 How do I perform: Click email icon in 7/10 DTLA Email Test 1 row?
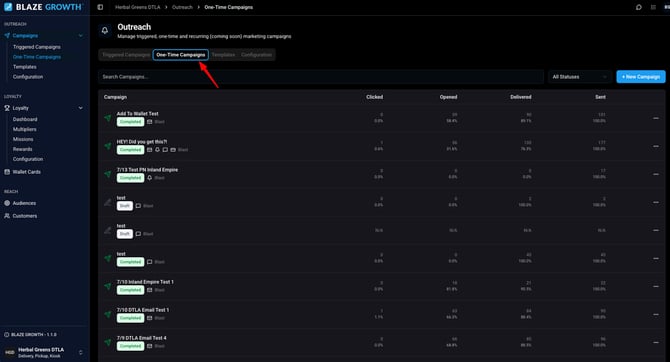pyautogui.click(x=150, y=318)
